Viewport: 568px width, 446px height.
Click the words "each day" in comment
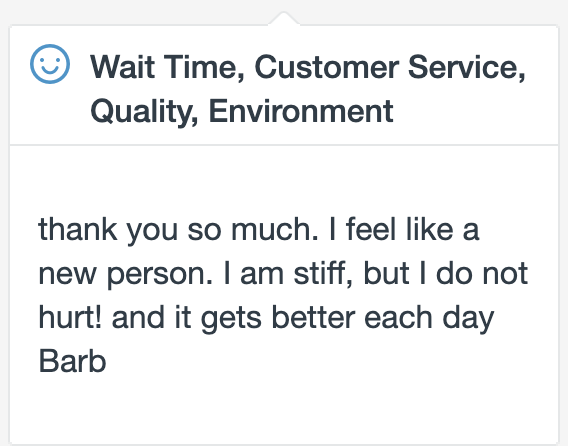(x=429, y=318)
